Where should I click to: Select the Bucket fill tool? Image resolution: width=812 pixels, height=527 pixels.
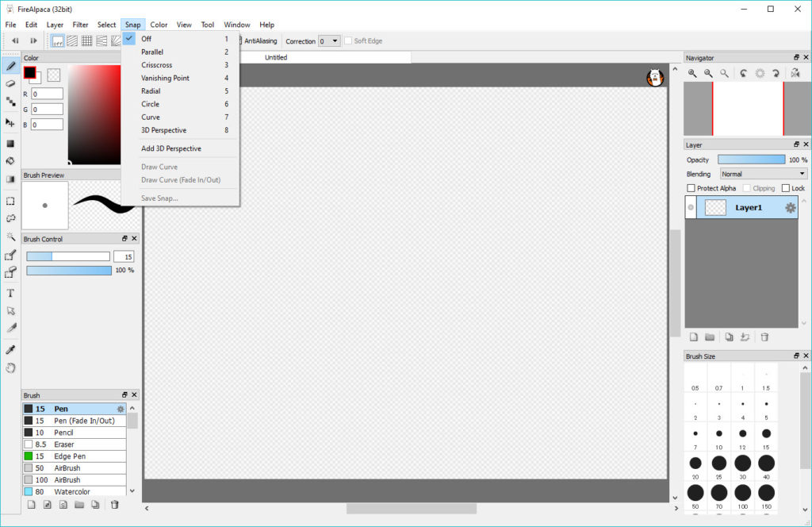[10, 161]
